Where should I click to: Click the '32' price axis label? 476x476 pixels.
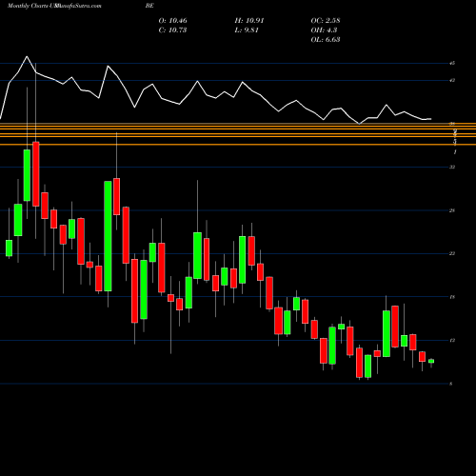coord(452,167)
